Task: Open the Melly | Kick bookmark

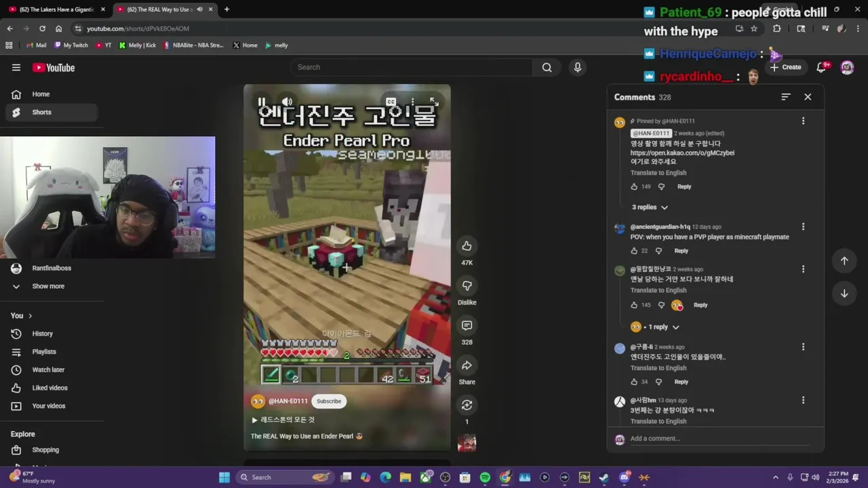Action: click(x=138, y=45)
